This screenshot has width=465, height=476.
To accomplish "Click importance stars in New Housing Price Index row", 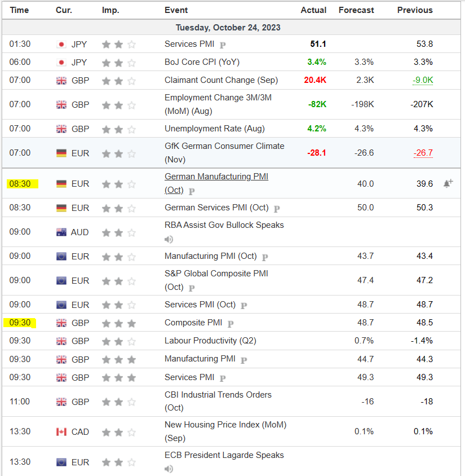I will [118, 431].
